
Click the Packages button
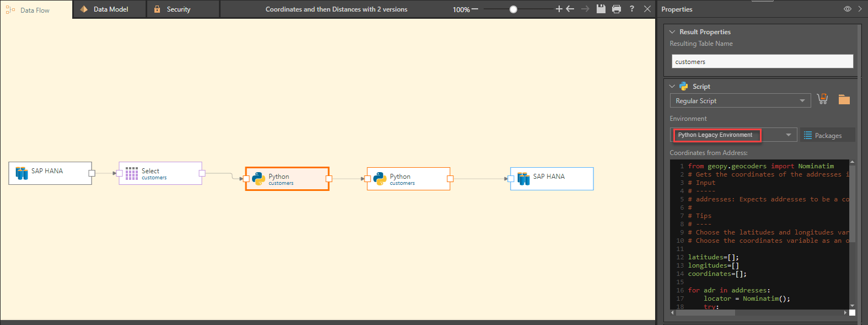pos(827,135)
